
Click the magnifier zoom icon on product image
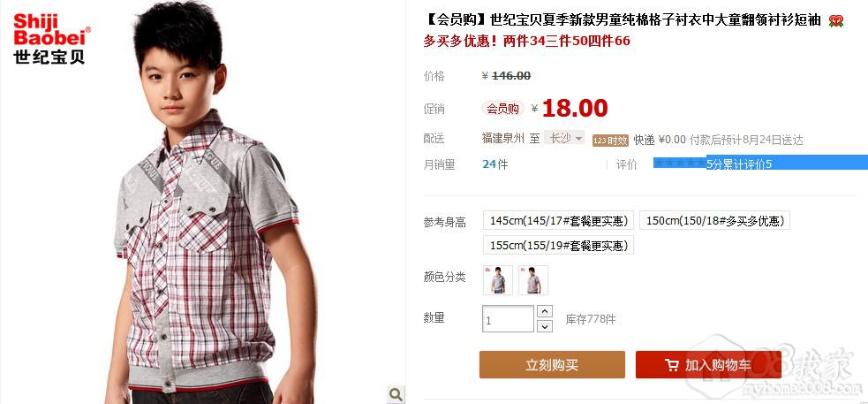396,394
